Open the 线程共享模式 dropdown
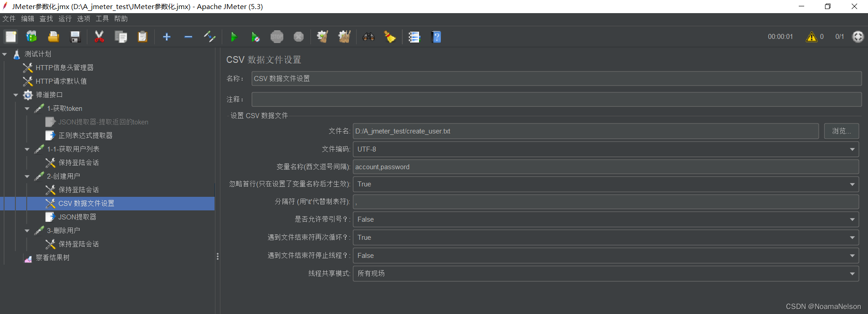Viewport: 868px width, 314px height. tap(606, 273)
